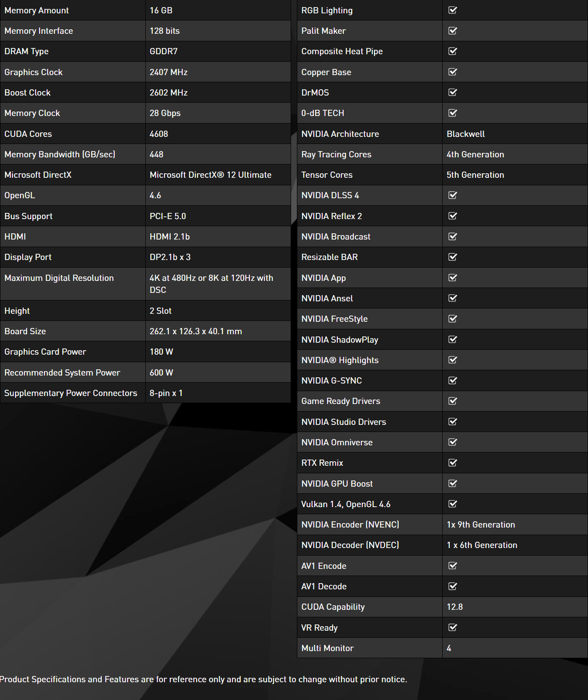Select the '262.1 x 126.3 x 40.1 mm' value
The width and height of the screenshot is (588, 700).
point(196,331)
